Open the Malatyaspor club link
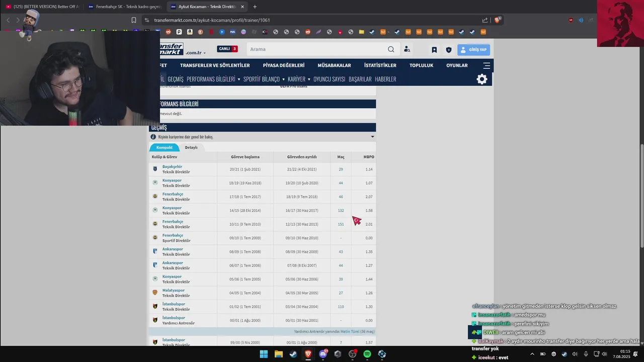The width and height of the screenshot is (644, 362). point(174,290)
